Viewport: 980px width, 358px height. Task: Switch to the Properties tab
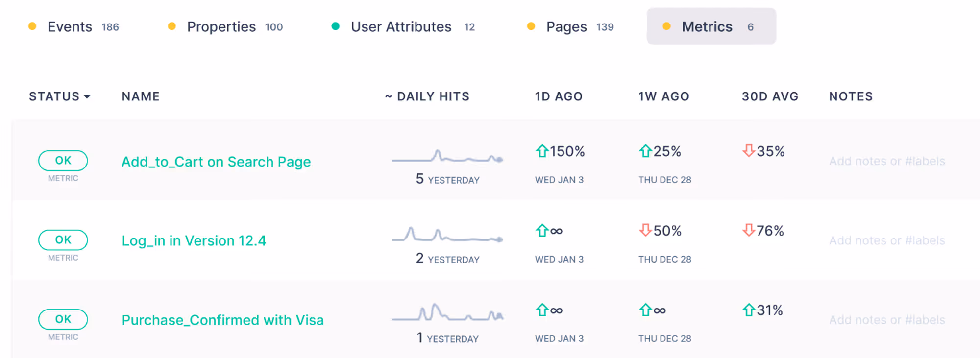coord(226,26)
